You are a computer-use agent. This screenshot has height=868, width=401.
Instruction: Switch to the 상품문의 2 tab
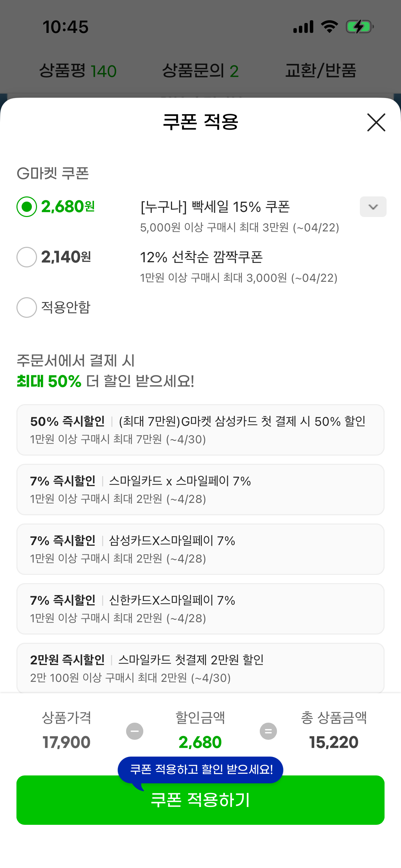pos(200,71)
